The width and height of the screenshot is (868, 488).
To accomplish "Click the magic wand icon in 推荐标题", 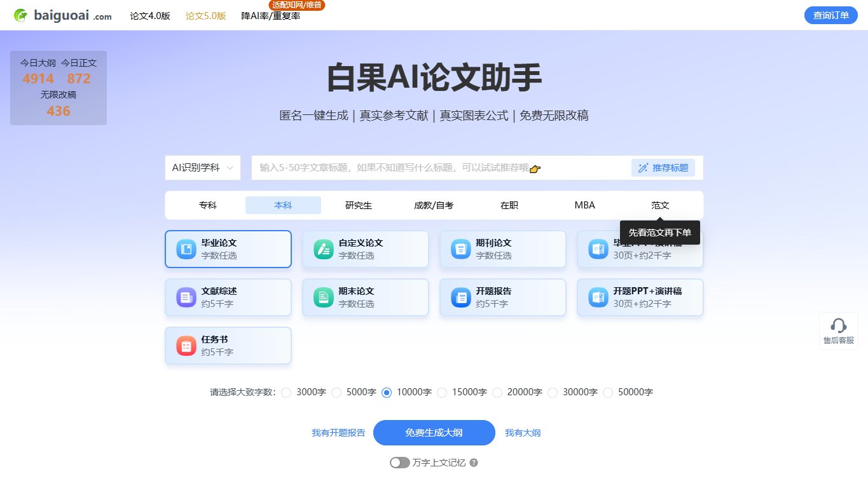I will tap(644, 168).
